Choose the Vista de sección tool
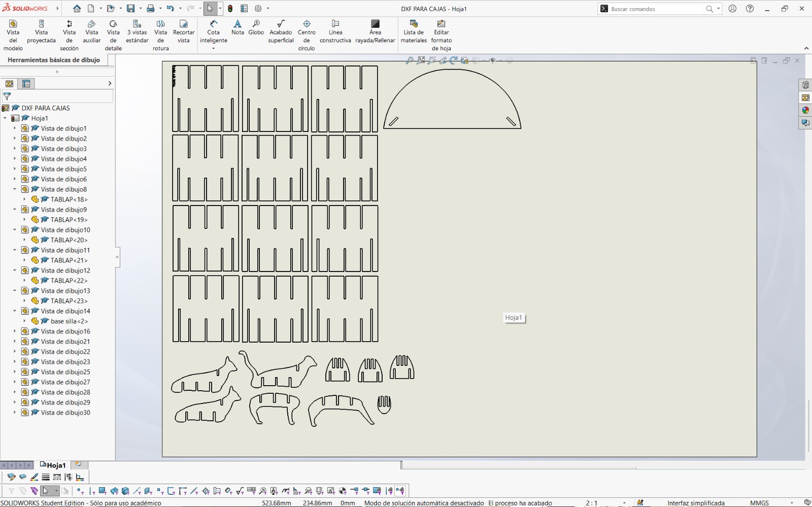This screenshot has height=507, width=812. (69, 35)
